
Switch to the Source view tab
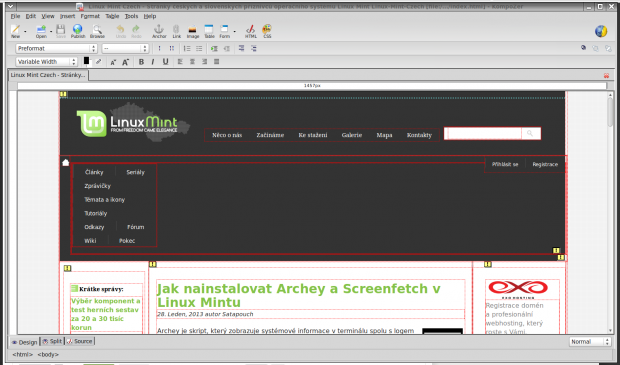tap(79, 341)
